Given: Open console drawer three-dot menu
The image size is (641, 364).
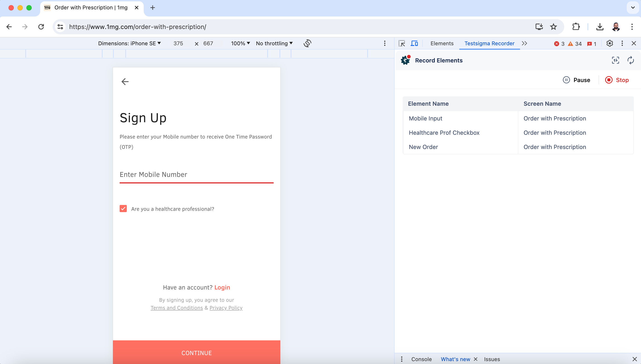Looking at the screenshot, I should point(402,359).
